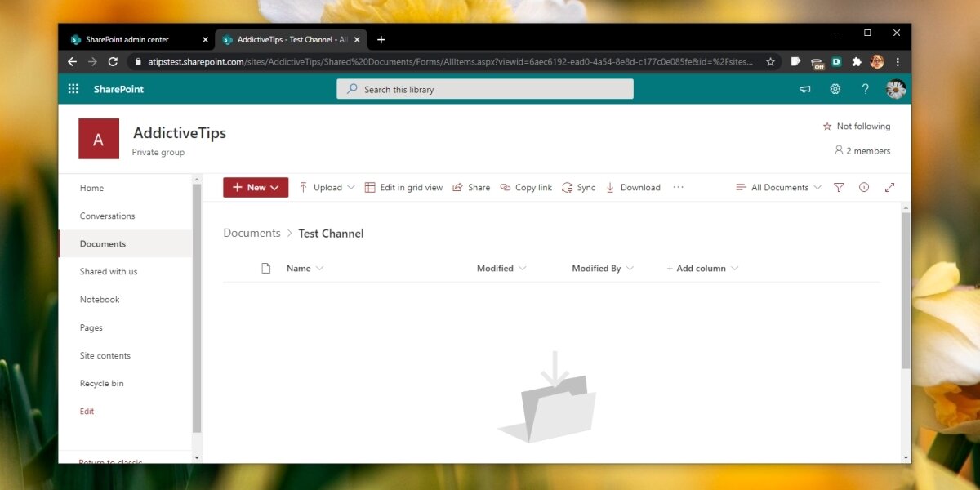Click the green extension icon in toolbar
Screen dimensions: 980x490
click(x=837, y=61)
